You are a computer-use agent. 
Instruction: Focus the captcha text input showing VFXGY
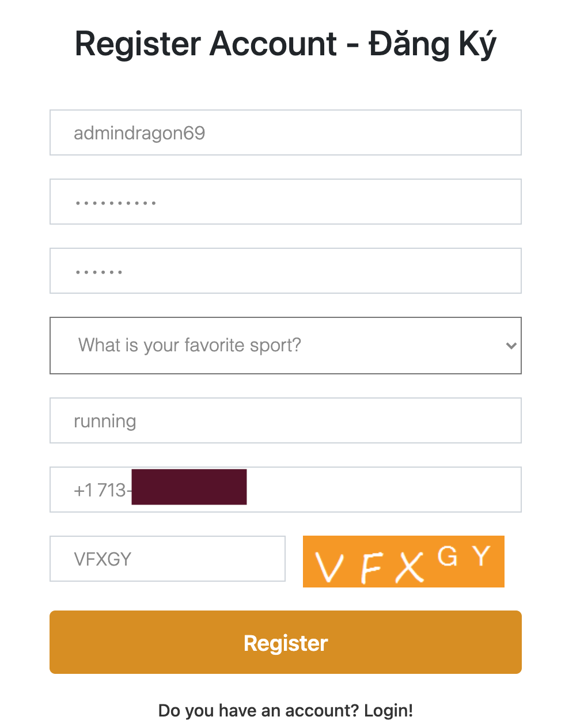click(168, 559)
